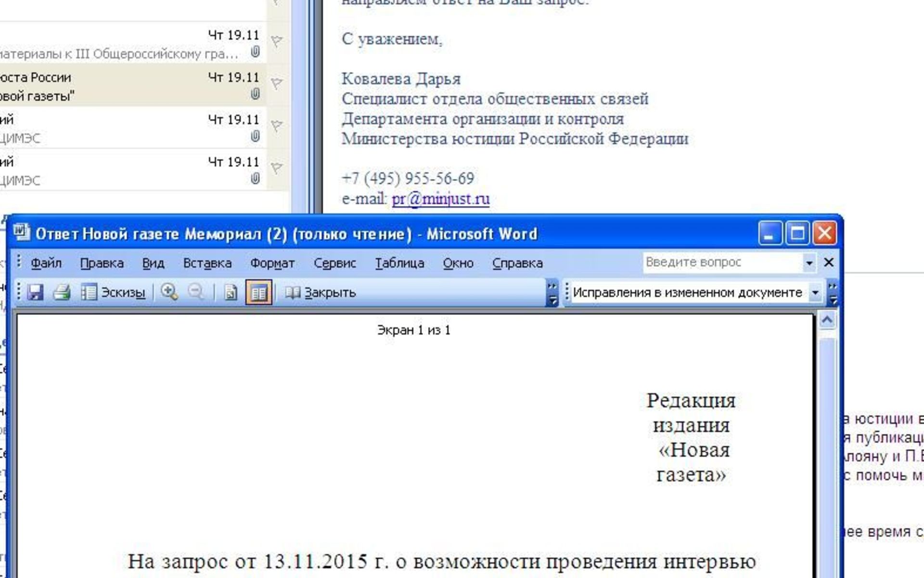Open the Формат menu
Screen dimensions: 924x578
(272, 263)
